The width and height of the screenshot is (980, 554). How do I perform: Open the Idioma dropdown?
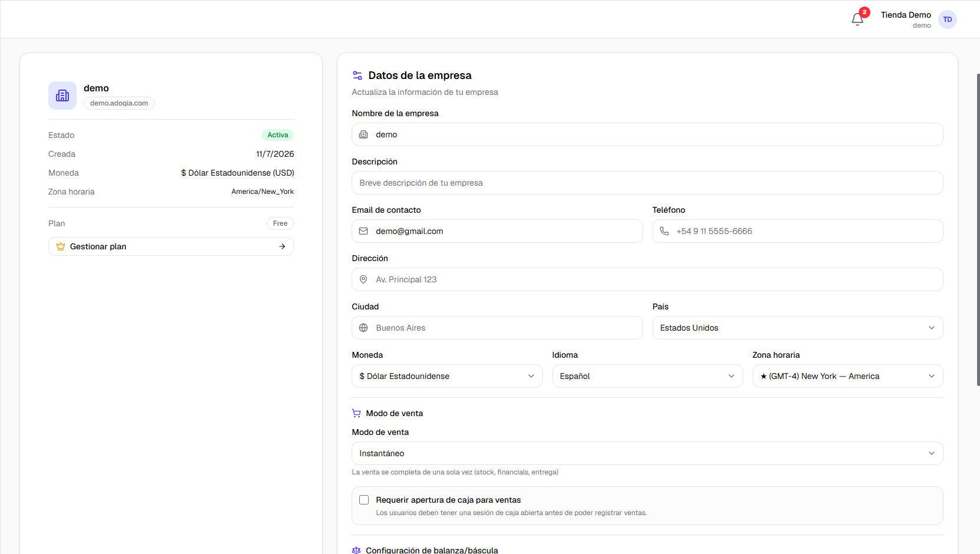(x=647, y=376)
